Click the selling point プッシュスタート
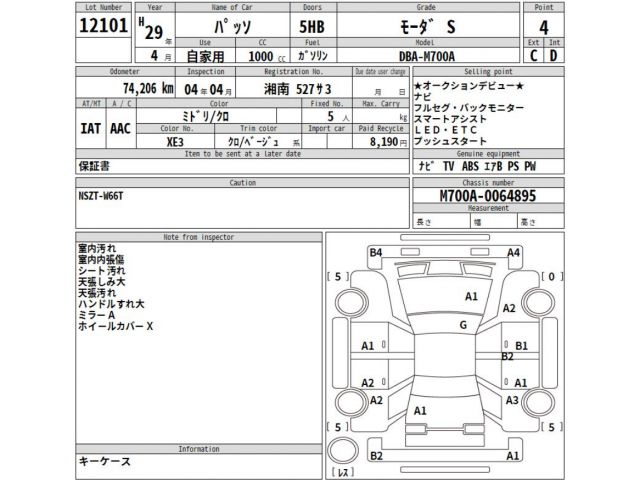This screenshot has width=640, height=480. (450, 141)
